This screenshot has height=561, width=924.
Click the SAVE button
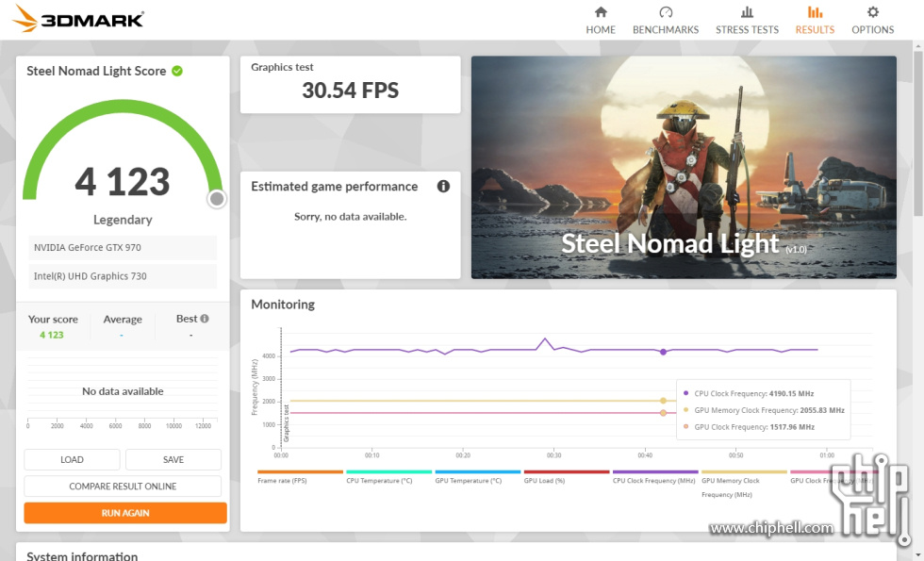click(173, 460)
